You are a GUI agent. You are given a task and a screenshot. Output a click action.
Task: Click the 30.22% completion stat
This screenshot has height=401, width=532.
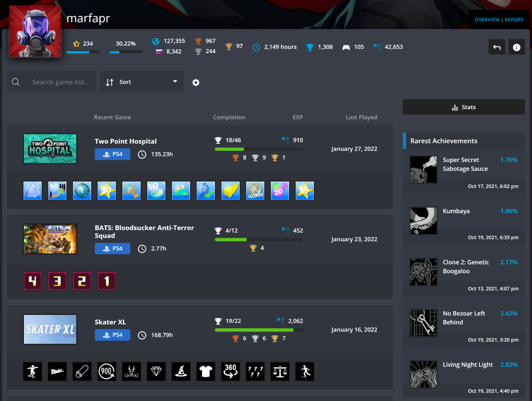tap(126, 44)
